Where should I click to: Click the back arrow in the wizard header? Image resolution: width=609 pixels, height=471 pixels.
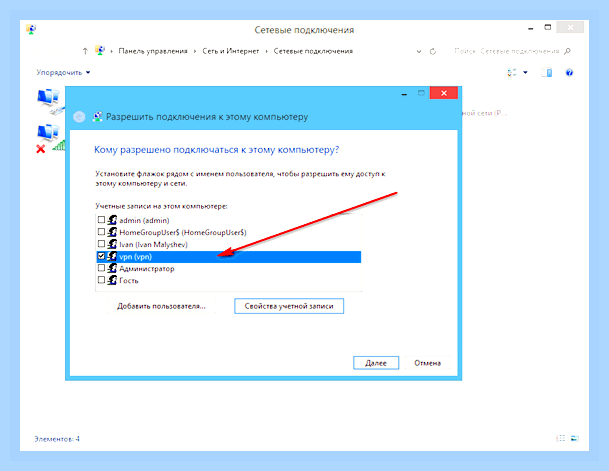pyautogui.click(x=79, y=117)
